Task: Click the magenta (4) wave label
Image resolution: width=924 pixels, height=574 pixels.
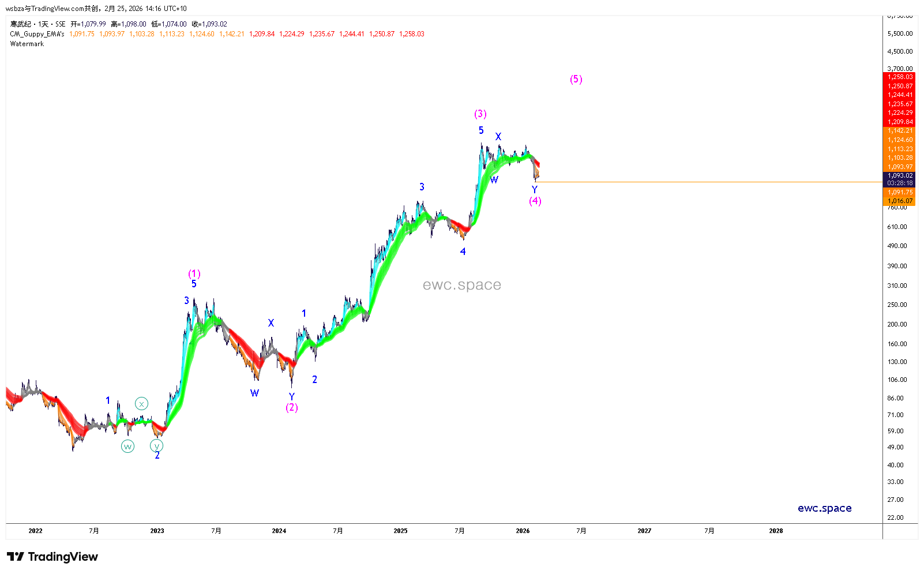Action: pyautogui.click(x=535, y=201)
